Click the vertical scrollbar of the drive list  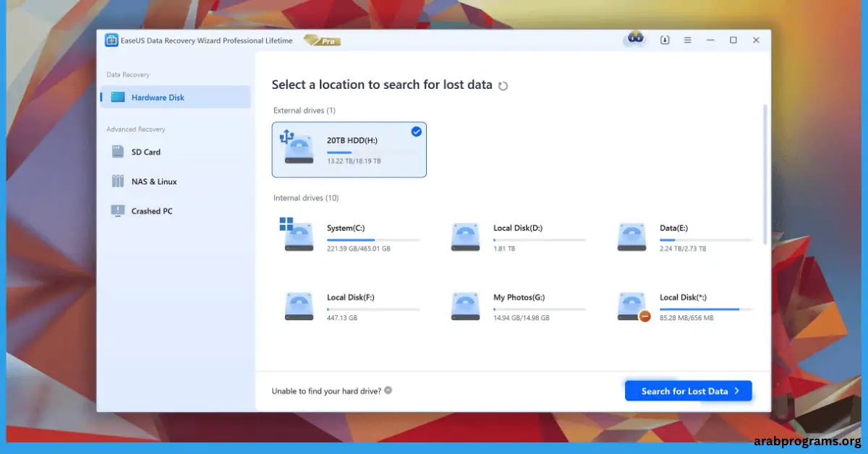765,174
